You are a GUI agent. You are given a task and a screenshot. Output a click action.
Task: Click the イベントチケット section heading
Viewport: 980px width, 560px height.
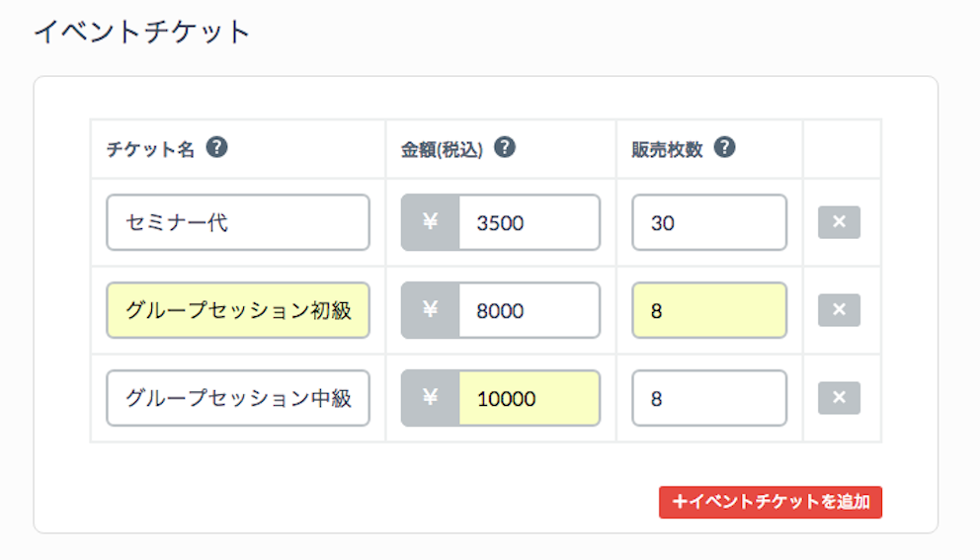click(x=142, y=32)
